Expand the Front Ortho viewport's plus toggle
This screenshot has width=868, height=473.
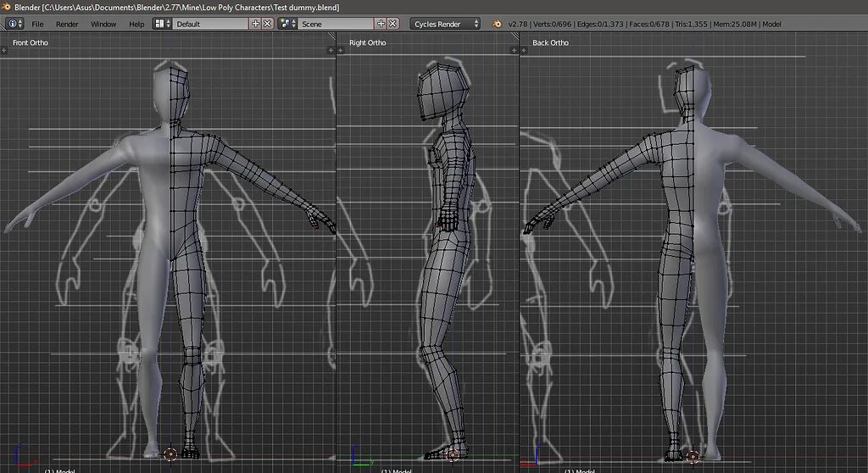point(4,51)
